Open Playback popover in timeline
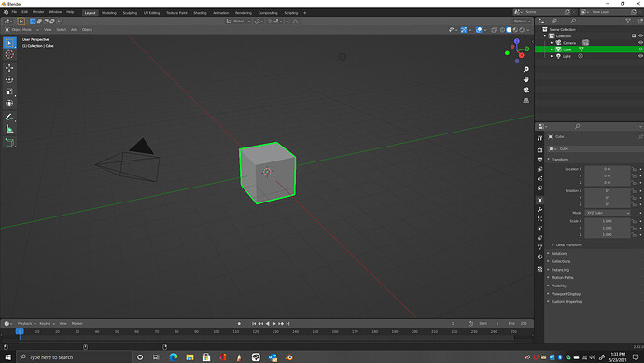Image resolution: width=644 pixels, height=363 pixels. coord(26,324)
